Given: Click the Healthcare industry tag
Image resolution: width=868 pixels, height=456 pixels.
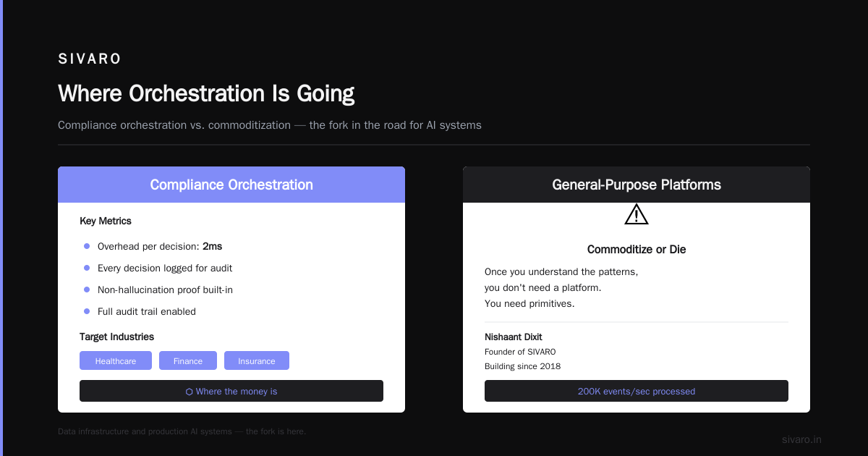Looking at the screenshot, I should (116, 360).
